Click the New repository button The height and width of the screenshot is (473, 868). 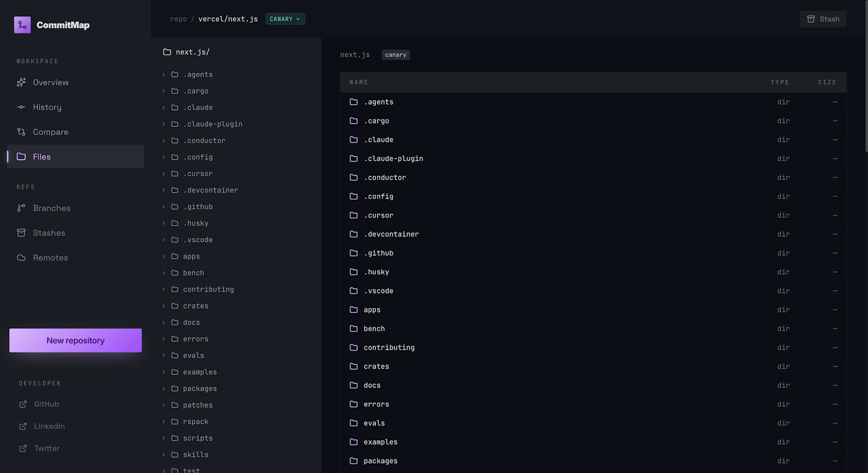tap(75, 341)
